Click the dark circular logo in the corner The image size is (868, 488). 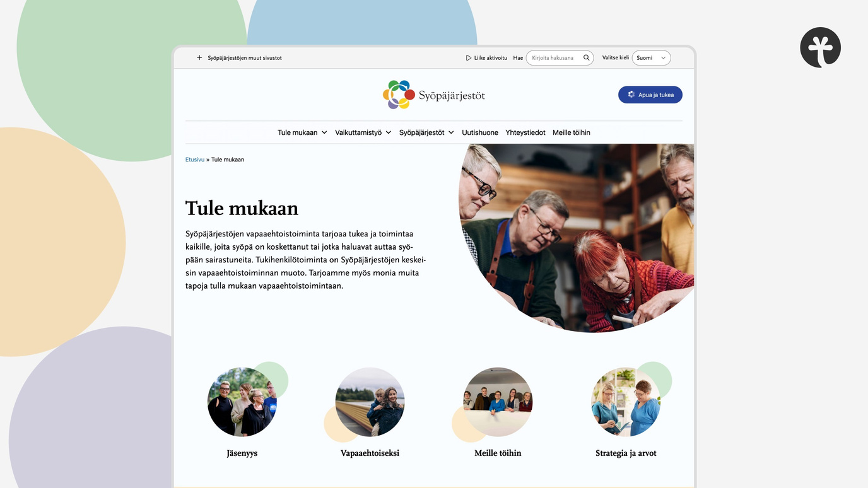[x=820, y=47]
